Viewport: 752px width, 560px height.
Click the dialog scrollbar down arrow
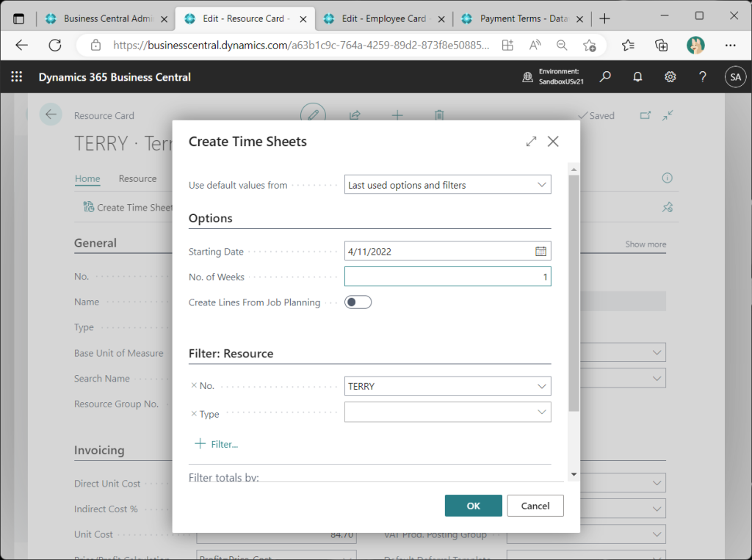pos(574,474)
